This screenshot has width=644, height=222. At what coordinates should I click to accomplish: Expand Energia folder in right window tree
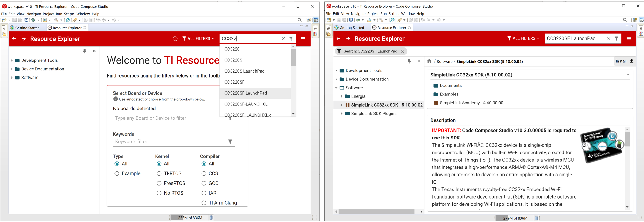[x=342, y=96]
